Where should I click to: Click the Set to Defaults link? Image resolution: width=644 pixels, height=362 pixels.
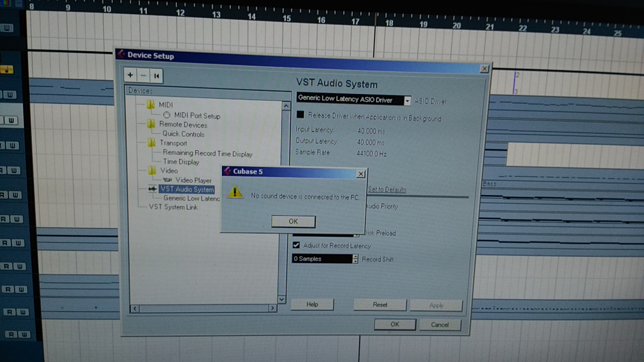(387, 190)
